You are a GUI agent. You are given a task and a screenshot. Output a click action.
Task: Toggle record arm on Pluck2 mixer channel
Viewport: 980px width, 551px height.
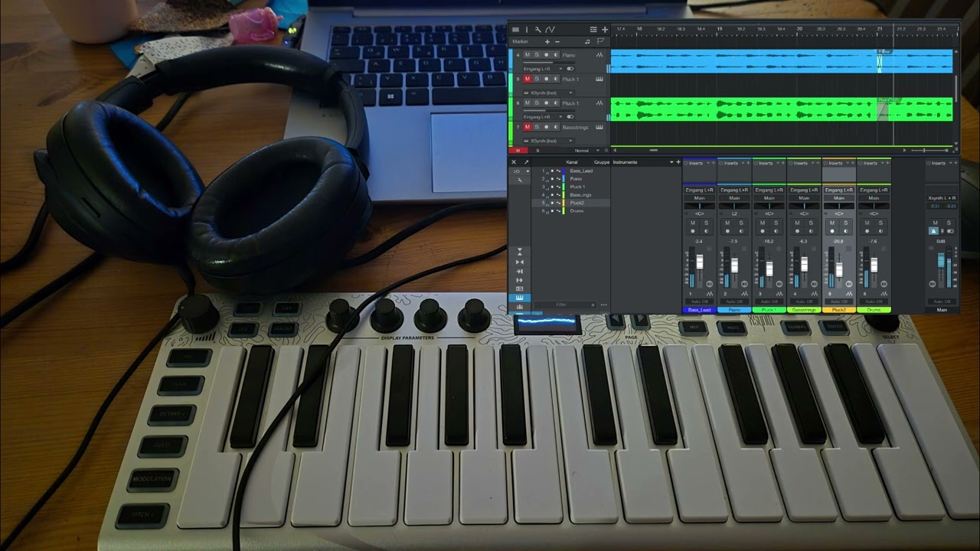coord(832,231)
